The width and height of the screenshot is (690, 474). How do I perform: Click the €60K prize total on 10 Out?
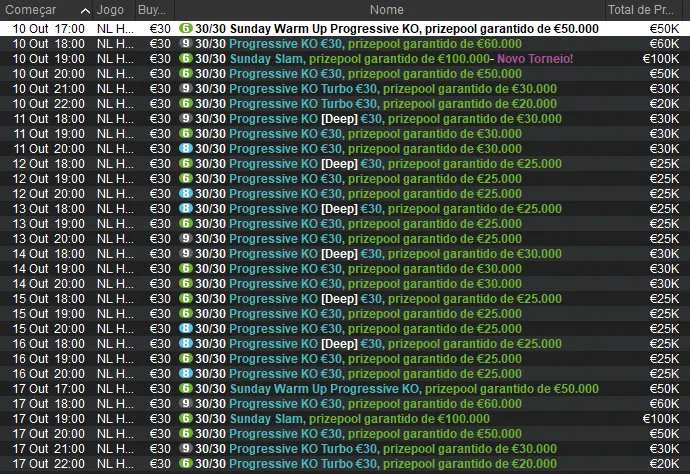[664, 44]
